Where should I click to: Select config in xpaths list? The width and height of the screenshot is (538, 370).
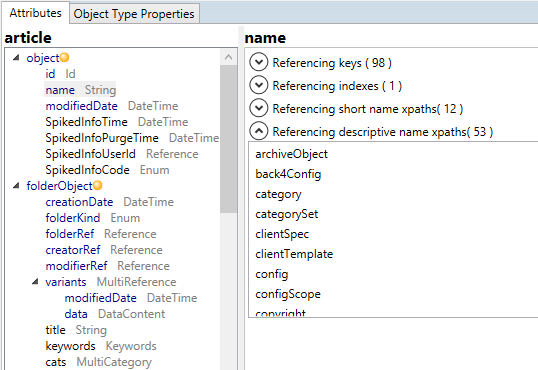coord(272,274)
